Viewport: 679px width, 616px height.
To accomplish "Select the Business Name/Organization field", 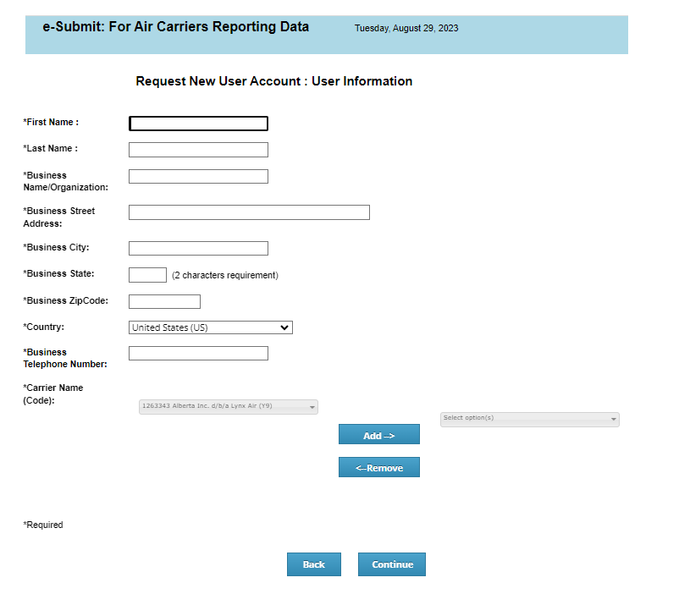I will (198, 176).
